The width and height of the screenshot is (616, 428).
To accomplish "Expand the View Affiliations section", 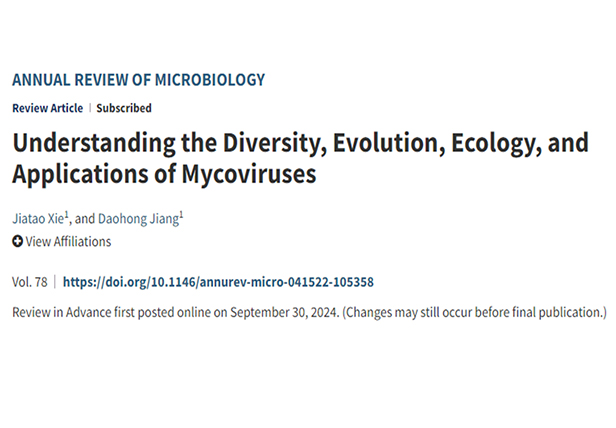I will pos(68,241).
